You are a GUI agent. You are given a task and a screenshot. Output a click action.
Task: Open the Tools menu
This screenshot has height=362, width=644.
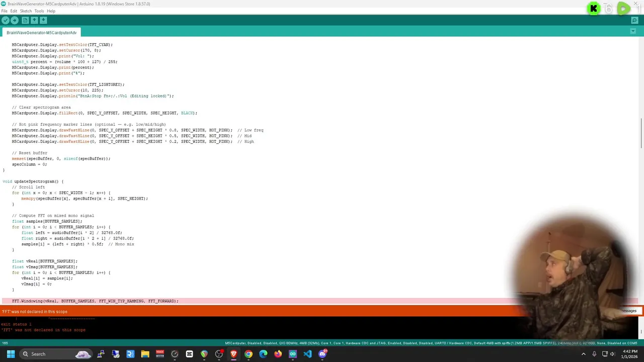click(39, 11)
